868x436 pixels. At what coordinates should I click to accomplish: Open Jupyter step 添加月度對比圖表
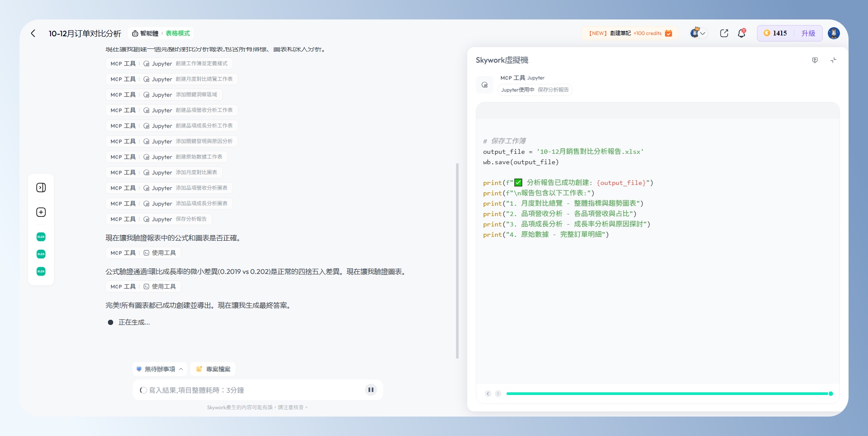pyautogui.click(x=164, y=172)
